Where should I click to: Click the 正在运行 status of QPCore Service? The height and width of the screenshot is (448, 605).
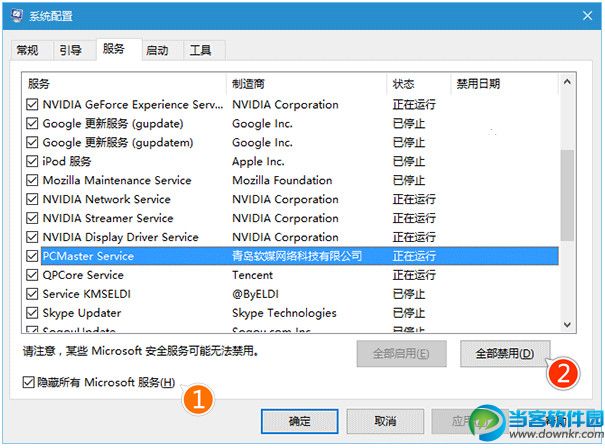(x=414, y=275)
